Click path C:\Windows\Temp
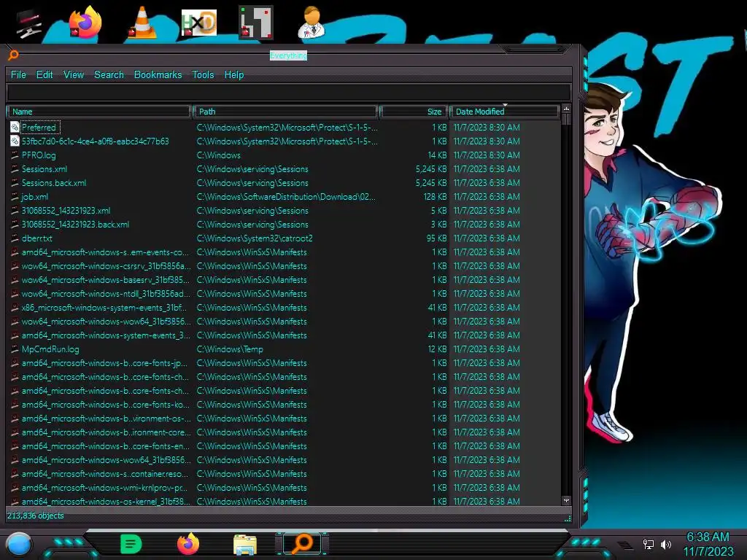The height and width of the screenshot is (560, 747). click(230, 349)
